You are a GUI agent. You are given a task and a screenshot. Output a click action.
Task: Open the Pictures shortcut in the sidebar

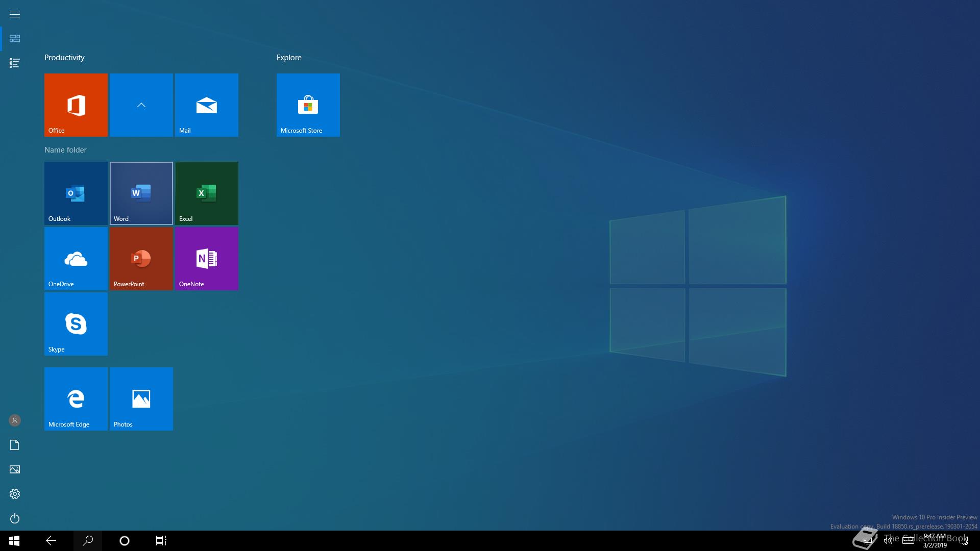(15, 469)
